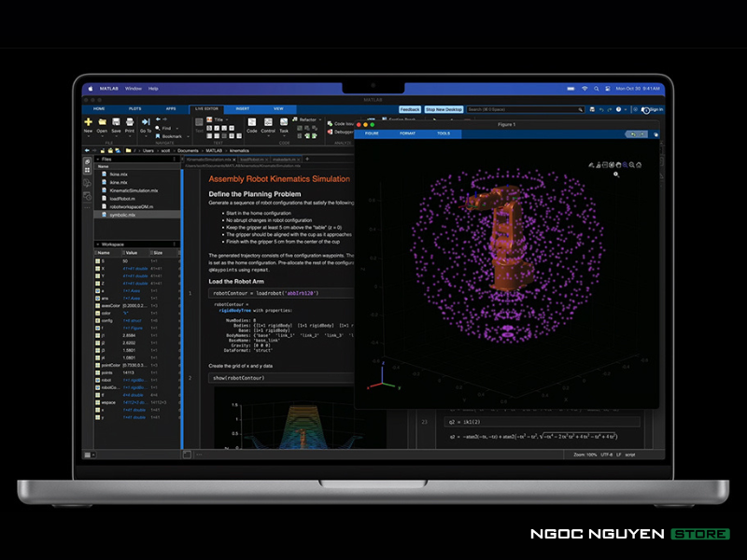
Task: Click the search field in the top toolbar
Action: pyautogui.click(x=523, y=109)
